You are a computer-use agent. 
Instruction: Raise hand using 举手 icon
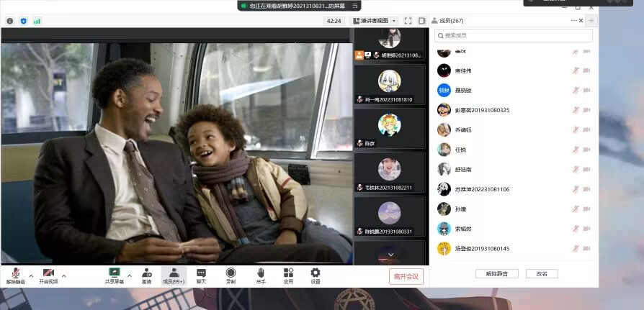click(x=261, y=275)
